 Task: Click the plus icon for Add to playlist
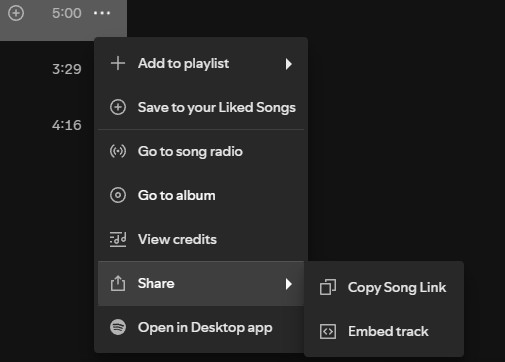pos(118,63)
